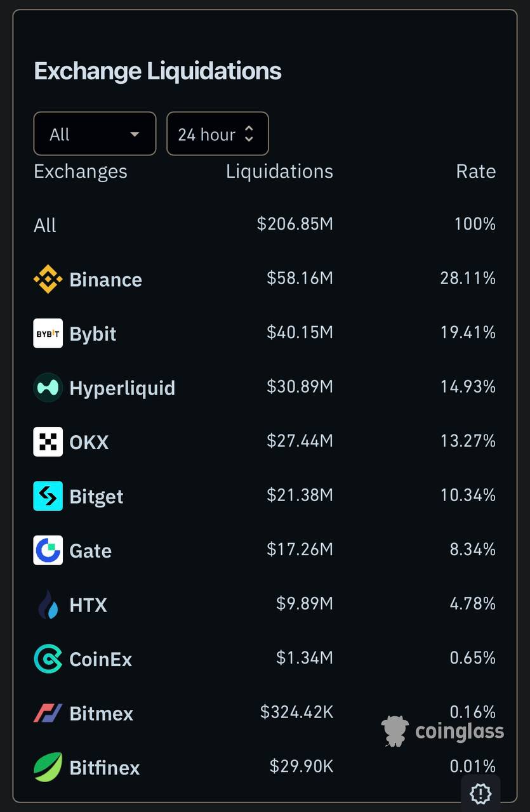Click the Gate logo icon
The image size is (530, 812).
(48, 550)
